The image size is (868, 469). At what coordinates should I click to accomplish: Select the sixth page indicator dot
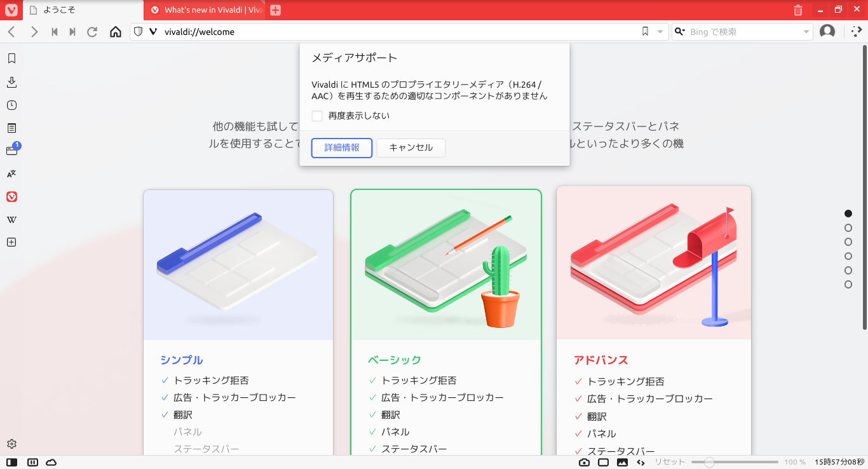pos(848,285)
